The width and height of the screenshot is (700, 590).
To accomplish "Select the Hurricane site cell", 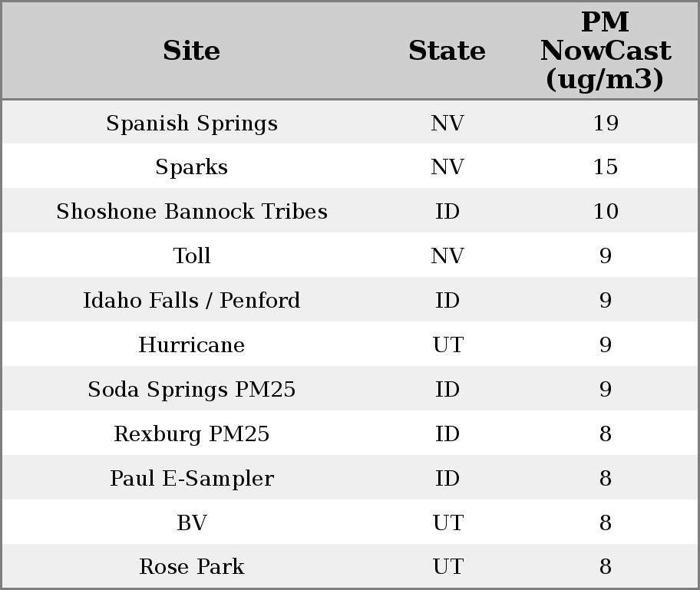I will [x=192, y=345].
